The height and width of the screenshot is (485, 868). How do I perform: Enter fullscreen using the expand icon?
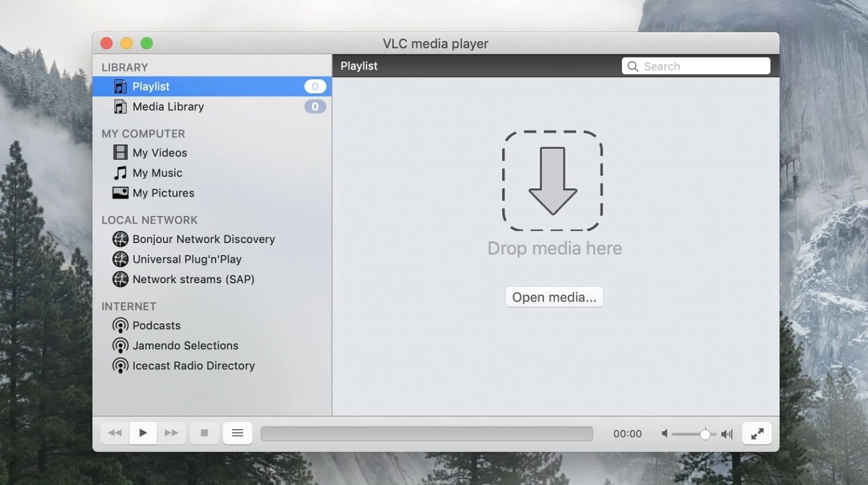[757, 433]
